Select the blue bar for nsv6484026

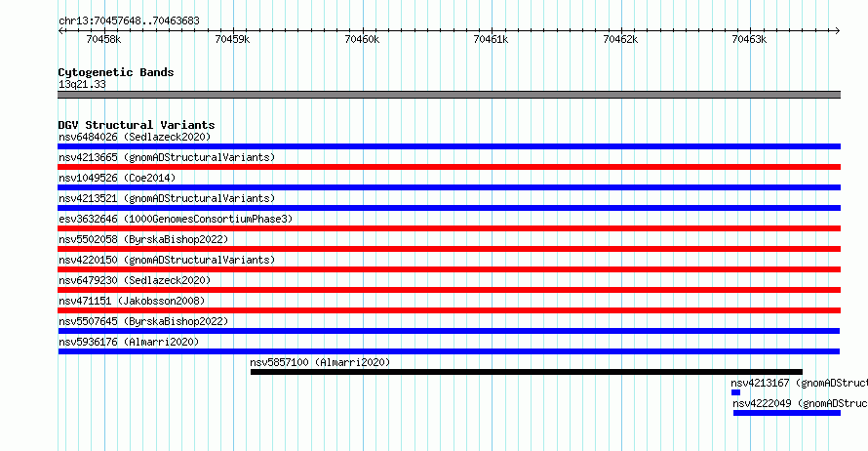[449, 146]
